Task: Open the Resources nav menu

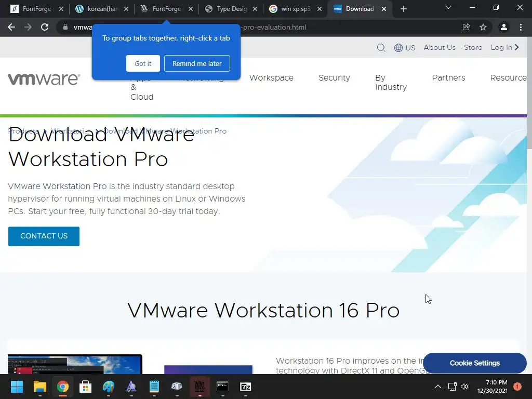Action: tap(508, 78)
